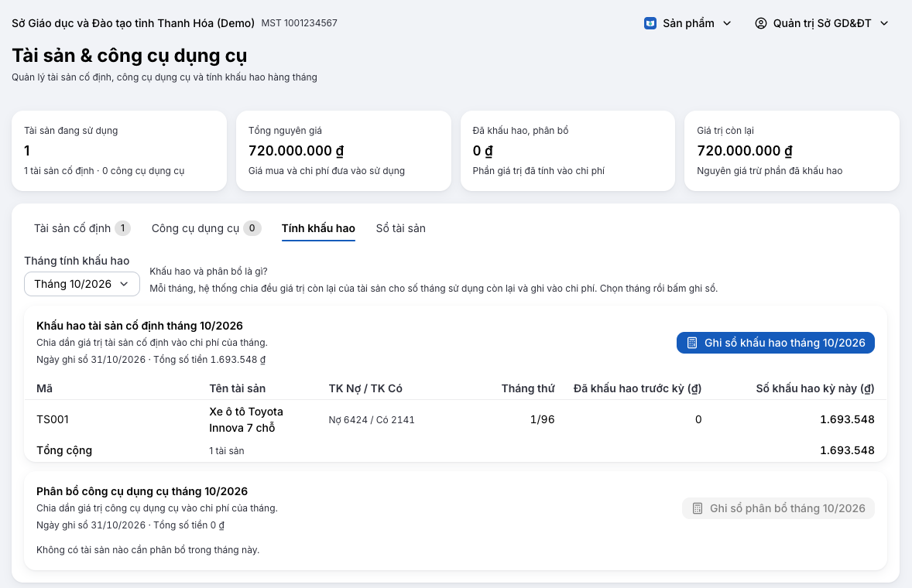Click Không có tài sản nào cần phân bổ message
Image resolution: width=912 pixels, height=588 pixels.
[148, 549]
